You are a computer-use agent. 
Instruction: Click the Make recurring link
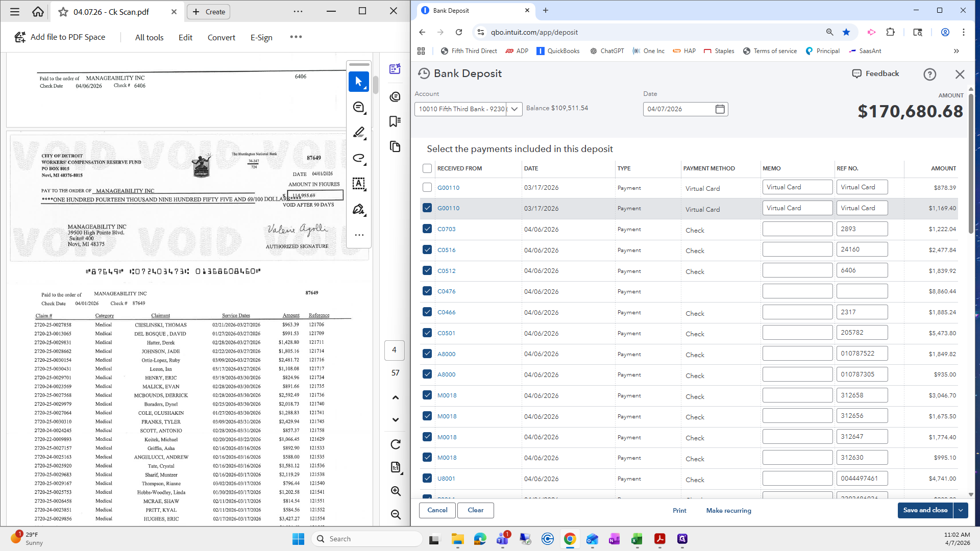728,510
